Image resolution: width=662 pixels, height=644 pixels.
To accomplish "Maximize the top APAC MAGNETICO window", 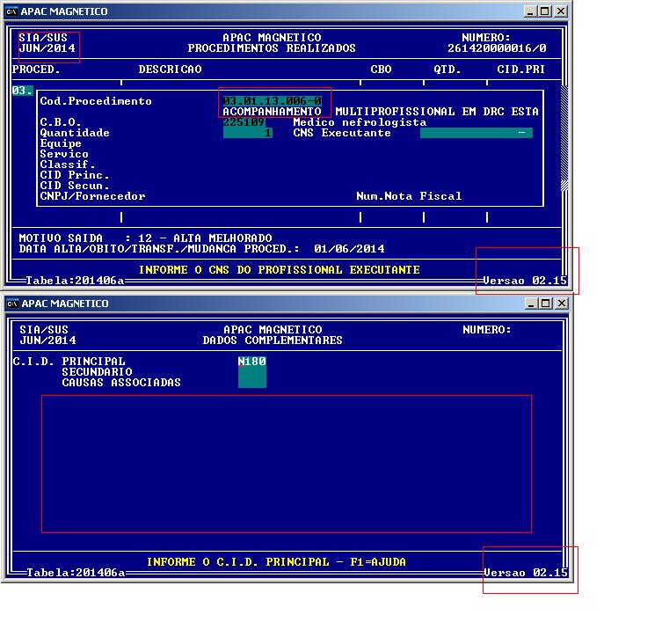I will [545, 11].
